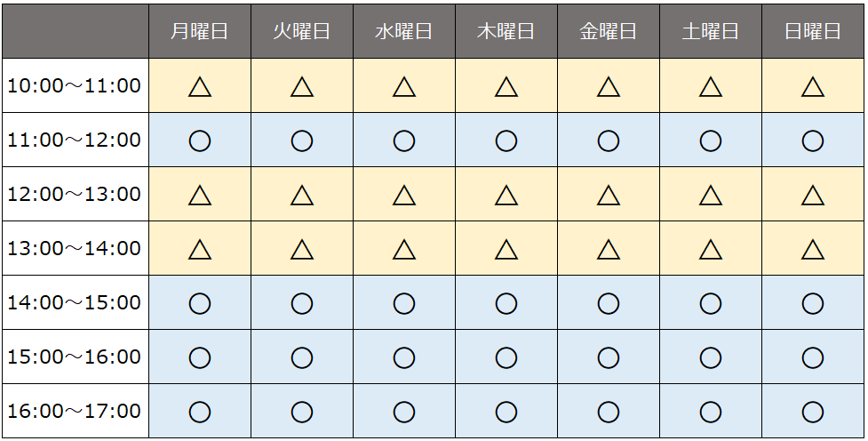Click the 16:00～17:00 time slot label
868x441 pixels.
click(x=75, y=412)
